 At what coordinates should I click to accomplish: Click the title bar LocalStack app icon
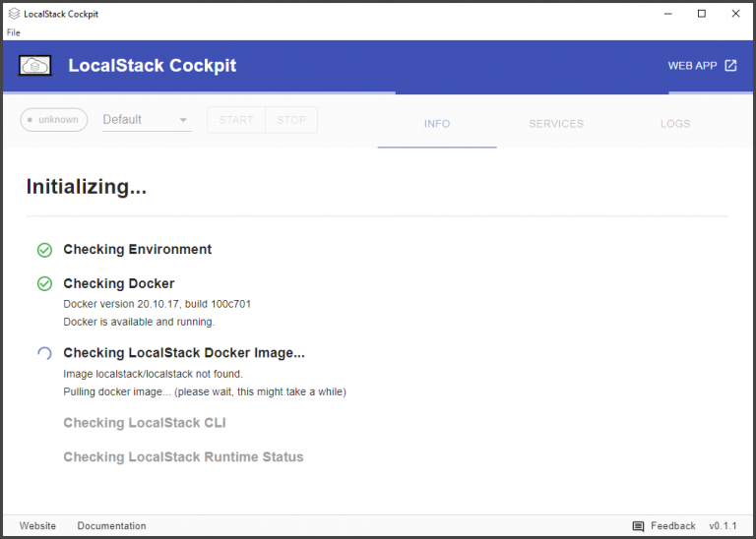[x=14, y=14]
